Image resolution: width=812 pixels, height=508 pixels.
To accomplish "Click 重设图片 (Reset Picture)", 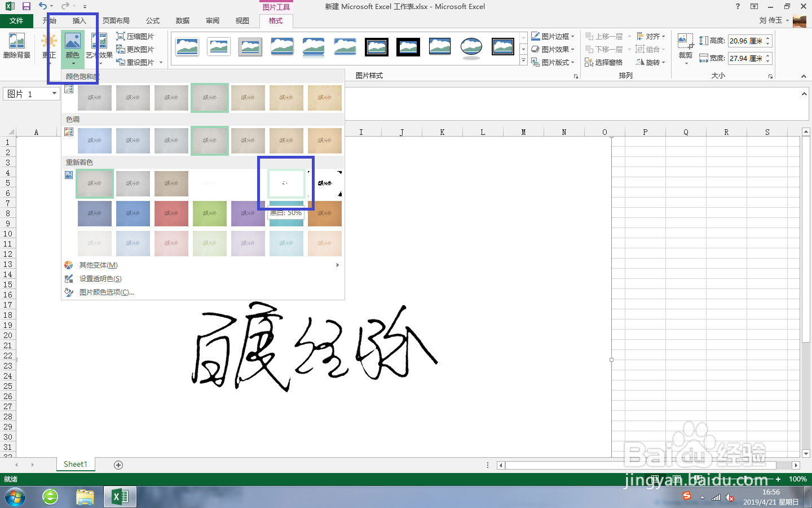I will [135, 62].
